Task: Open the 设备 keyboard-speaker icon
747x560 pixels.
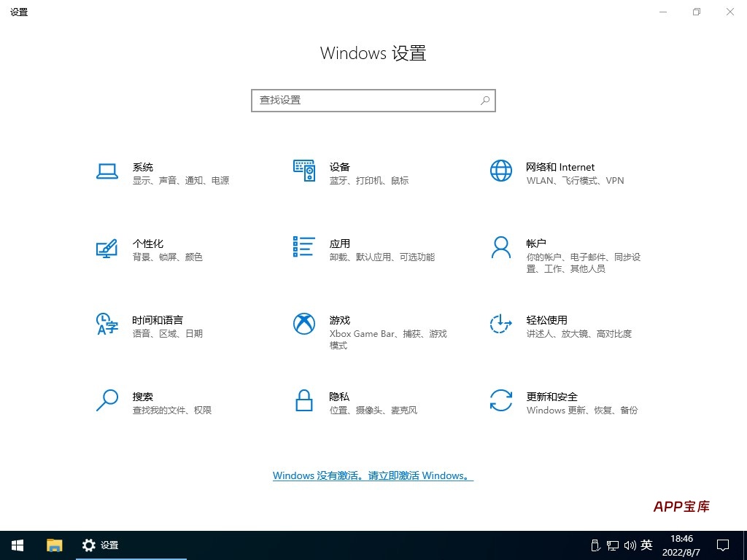Action: (x=304, y=171)
